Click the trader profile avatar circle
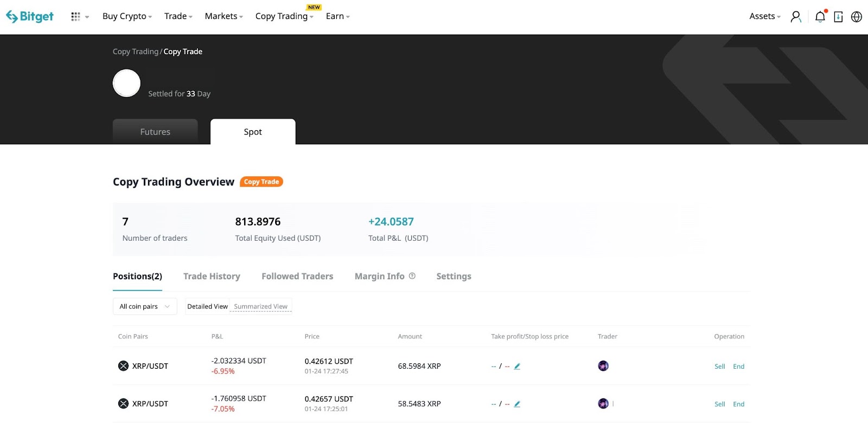 (x=126, y=83)
